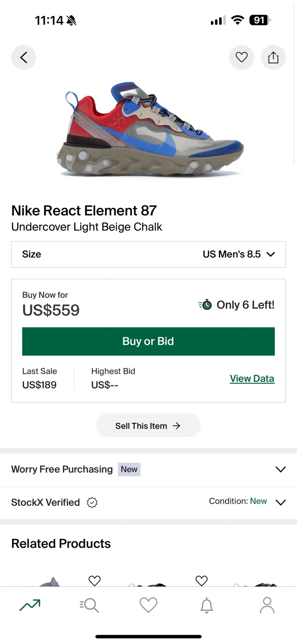Expand the Worry Free Purchasing section
The width and height of the screenshot is (297, 644).
pyautogui.click(x=280, y=469)
